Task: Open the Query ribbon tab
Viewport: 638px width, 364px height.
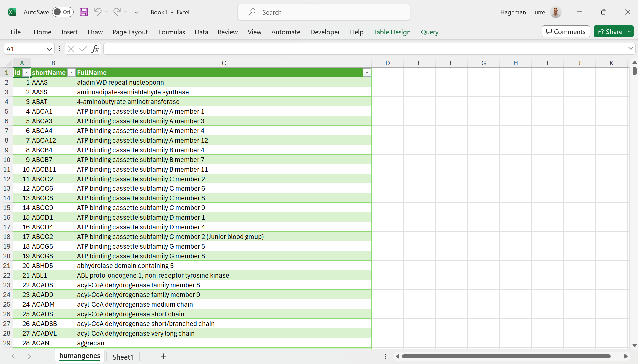Action: pyautogui.click(x=429, y=32)
